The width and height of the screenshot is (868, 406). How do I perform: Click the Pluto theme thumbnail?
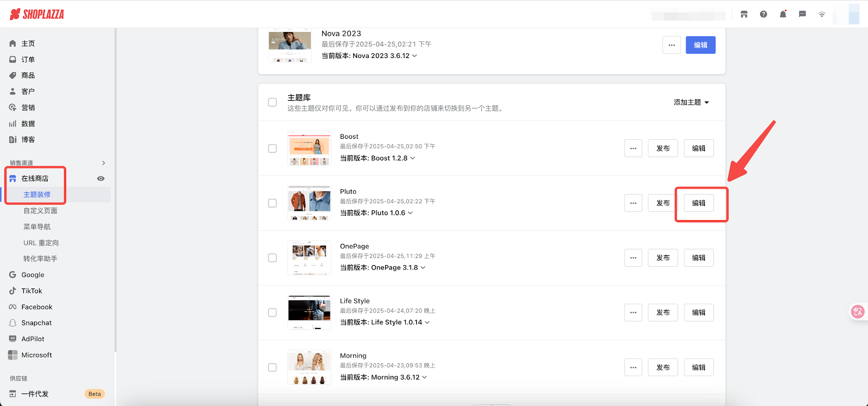pyautogui.click(x=309, y=203)
